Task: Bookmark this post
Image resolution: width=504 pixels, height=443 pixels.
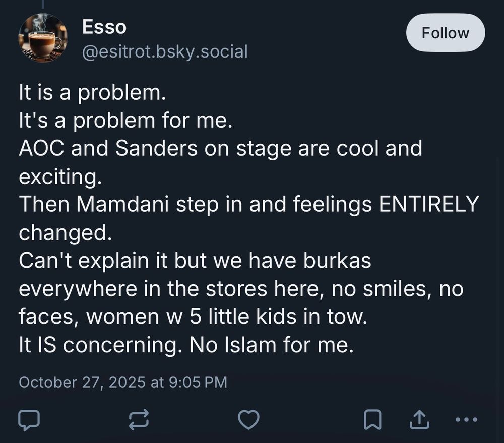Action: pos(372,419)
